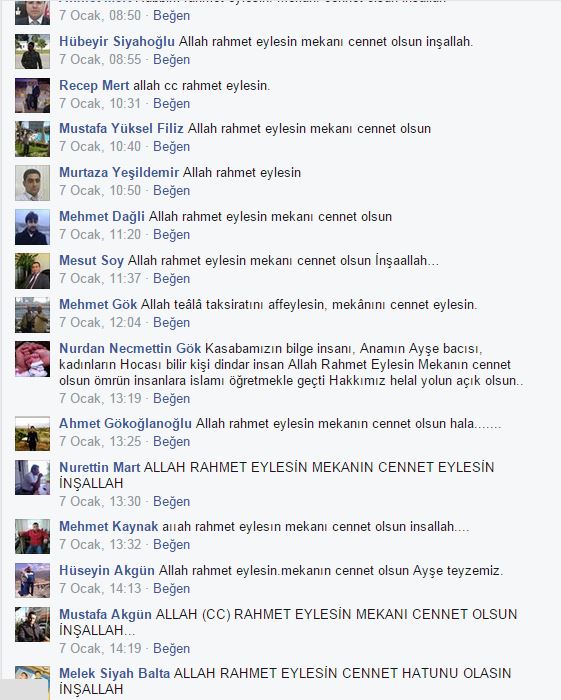Open Mehmet Kaynak's profile picture

pos(32,536)
